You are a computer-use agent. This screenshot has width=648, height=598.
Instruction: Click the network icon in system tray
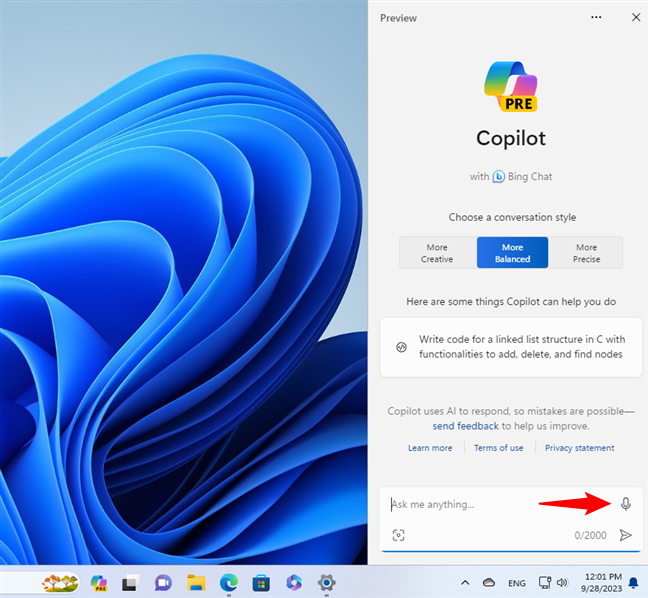tap(545, 583)
